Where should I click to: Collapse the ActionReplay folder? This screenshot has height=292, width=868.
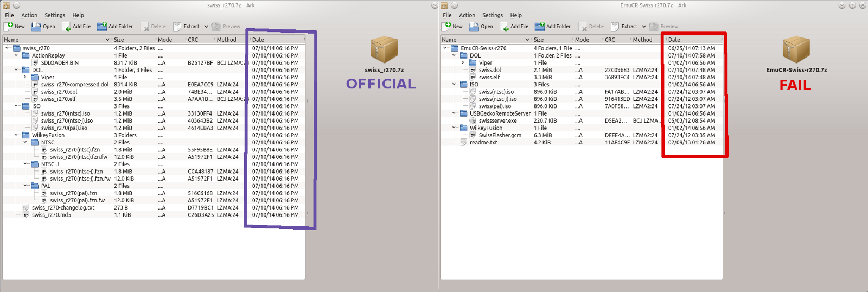(17, 55)
